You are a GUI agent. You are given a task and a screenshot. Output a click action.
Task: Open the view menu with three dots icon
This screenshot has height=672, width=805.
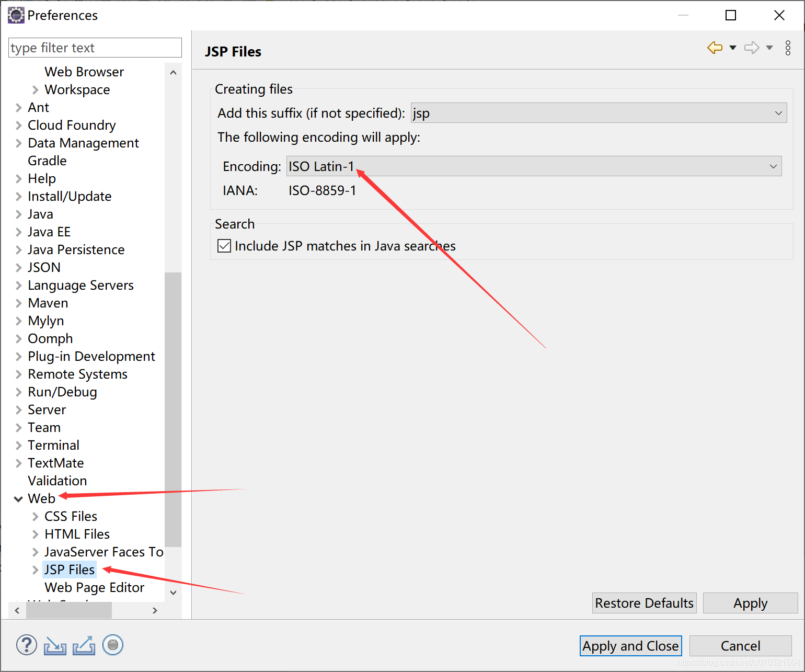pos(788,48)
